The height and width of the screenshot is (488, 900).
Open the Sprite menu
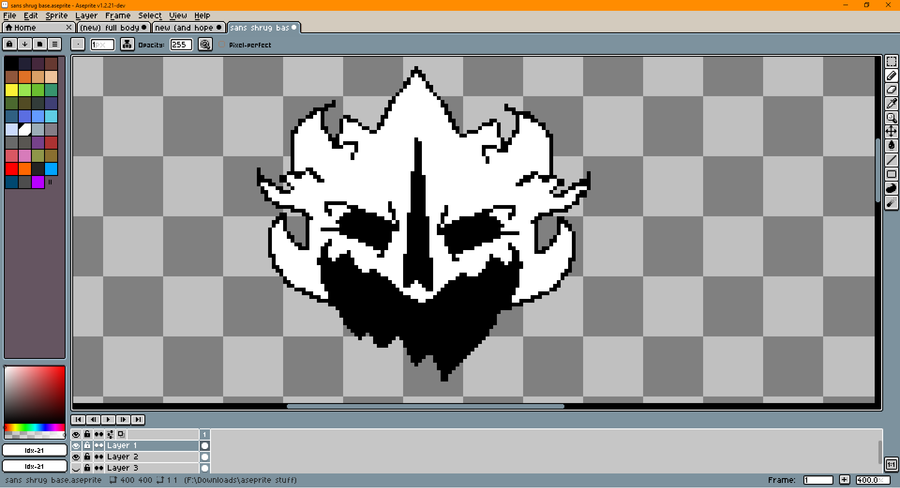pyautogui.click(x=56, y=16)
